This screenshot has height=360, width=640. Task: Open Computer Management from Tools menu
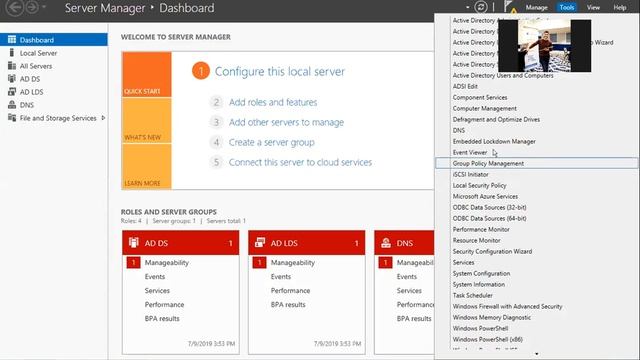pos(484,109)
